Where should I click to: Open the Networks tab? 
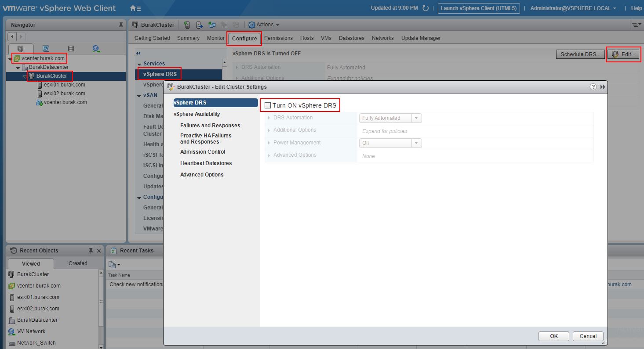(383, 38)
